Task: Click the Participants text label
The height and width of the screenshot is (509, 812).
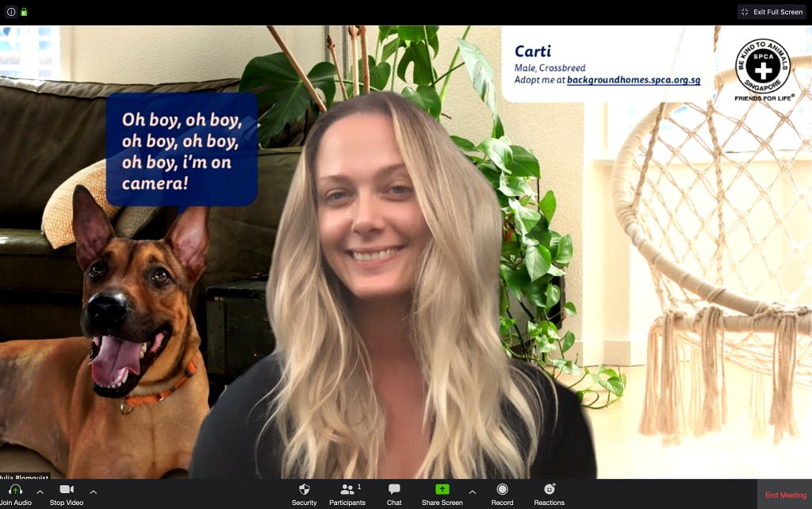Action: 347,503
